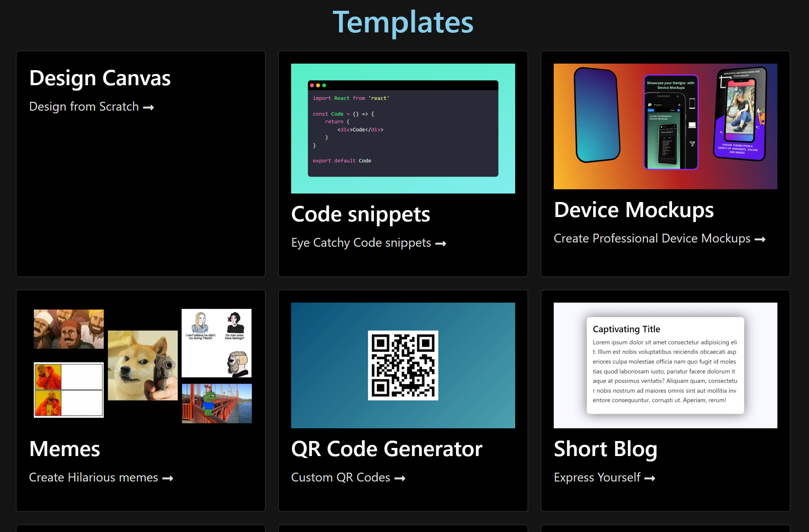
Task: Click the Device Mockups heading
Action: tap(634, 210)
